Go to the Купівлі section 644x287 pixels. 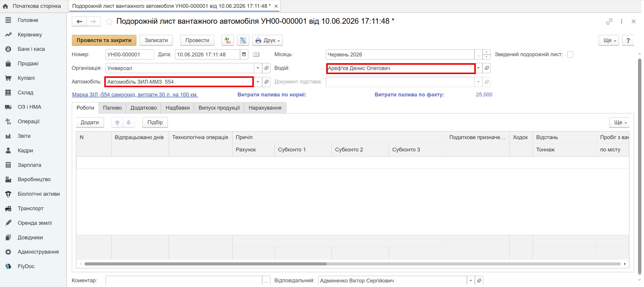pyautogui.click(x=26, y=78)
